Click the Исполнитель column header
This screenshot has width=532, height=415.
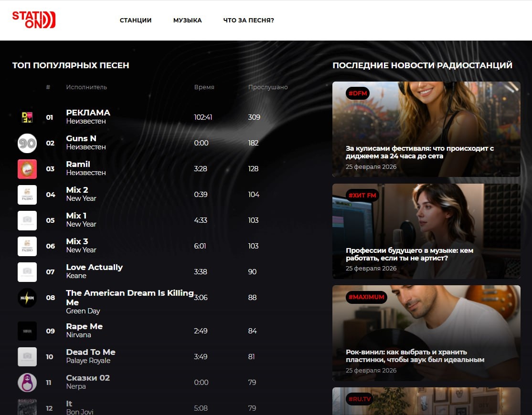point(86,87)
